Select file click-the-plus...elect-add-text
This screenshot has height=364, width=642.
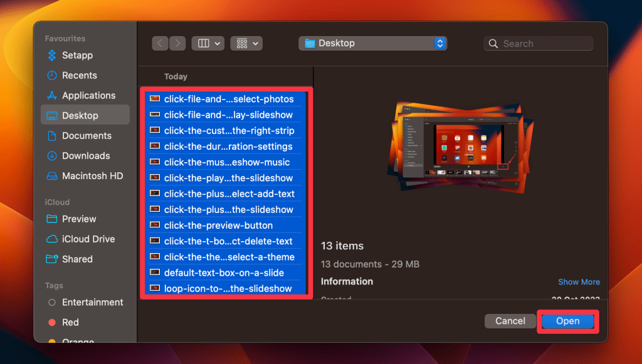point(225,194)
